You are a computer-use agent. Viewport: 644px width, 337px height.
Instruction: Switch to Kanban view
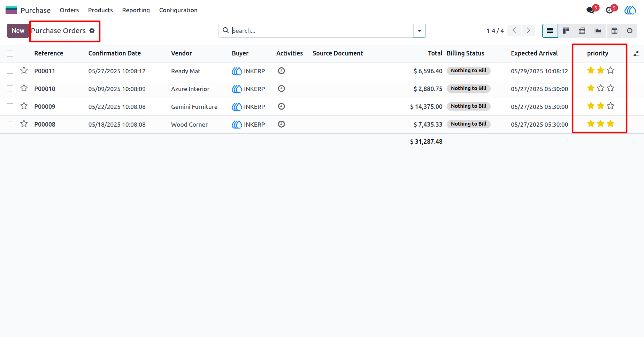pyautogui.click(x=566, y=31)
